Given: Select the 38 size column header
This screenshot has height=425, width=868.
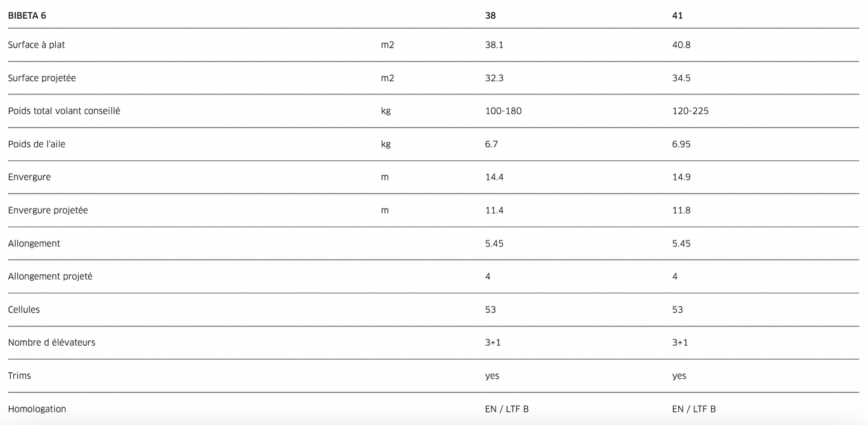Looking at the screenshot, I should (x=490, y=16).
